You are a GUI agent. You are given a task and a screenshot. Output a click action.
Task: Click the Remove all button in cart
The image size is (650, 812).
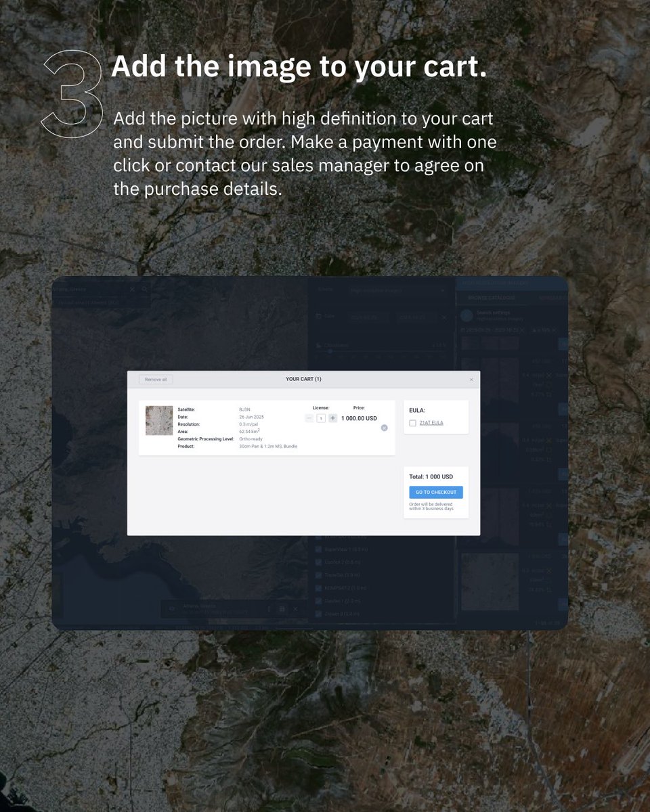click(156, 380)
